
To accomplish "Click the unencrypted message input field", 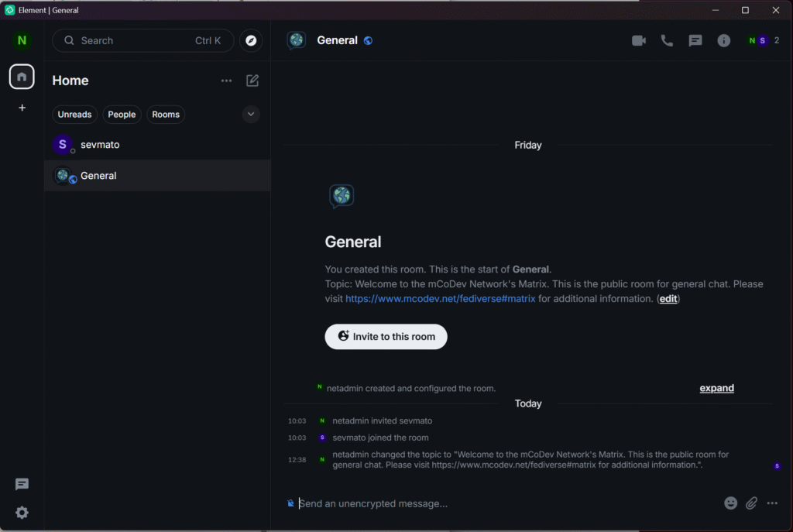I will [503, 503].
